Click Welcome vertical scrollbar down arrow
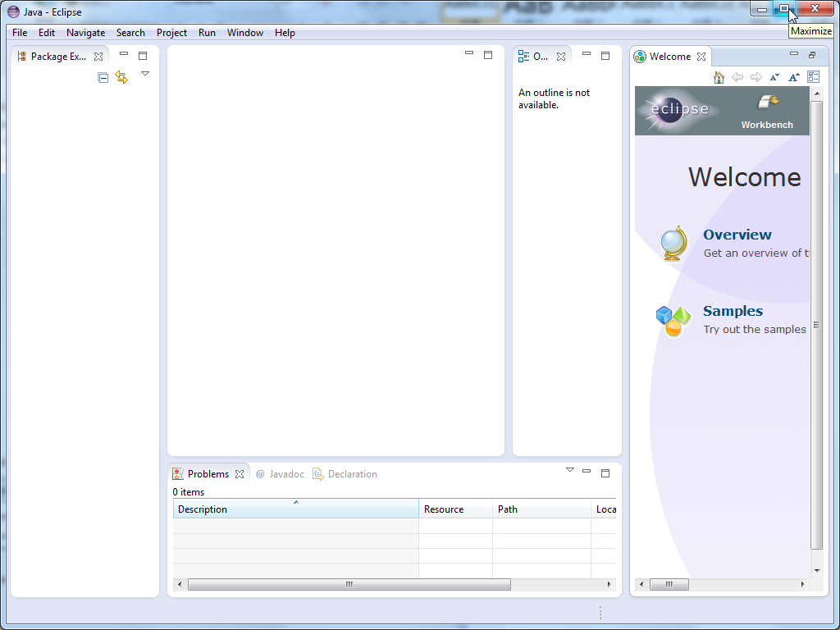Image resolution: width=840 pixels, height=630 pixels. click(817, 571)
